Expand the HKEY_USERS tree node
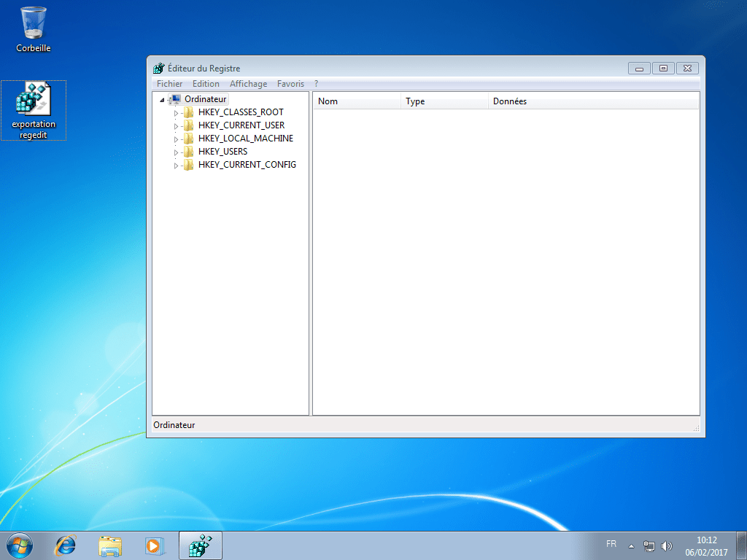Viewport: 747px width, 560px height. pyautogui.click(x=176, y=152)
